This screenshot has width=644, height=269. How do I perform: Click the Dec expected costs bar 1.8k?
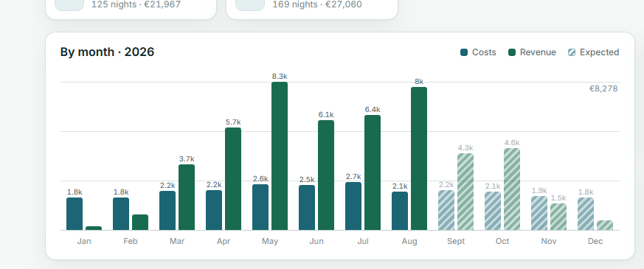(585, 214)
